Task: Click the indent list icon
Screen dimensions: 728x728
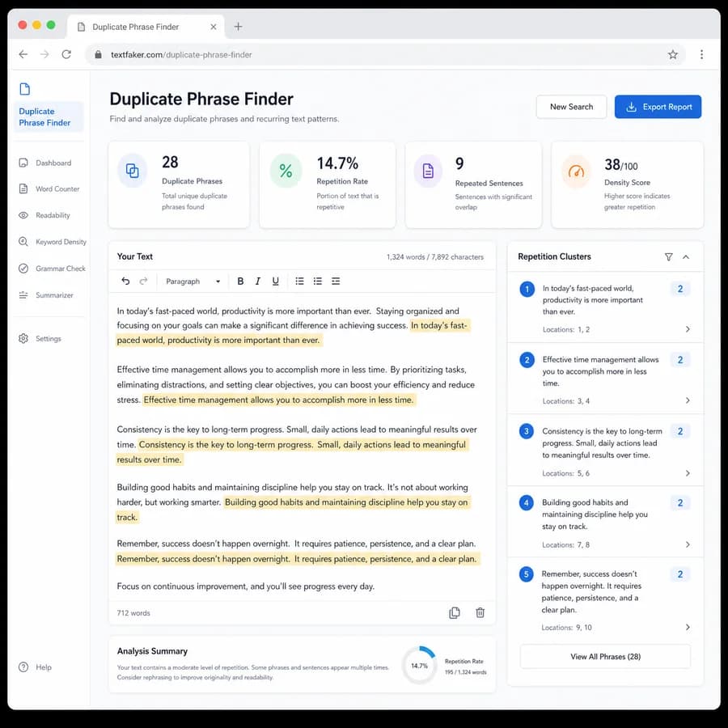Action: [336, 281]
